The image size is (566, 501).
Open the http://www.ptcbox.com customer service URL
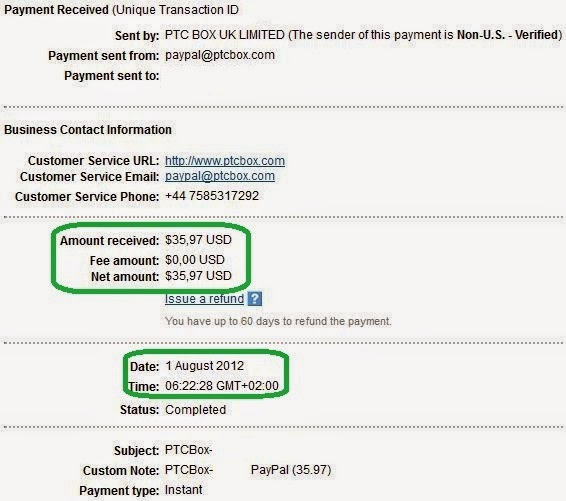[x=225, y=161]
